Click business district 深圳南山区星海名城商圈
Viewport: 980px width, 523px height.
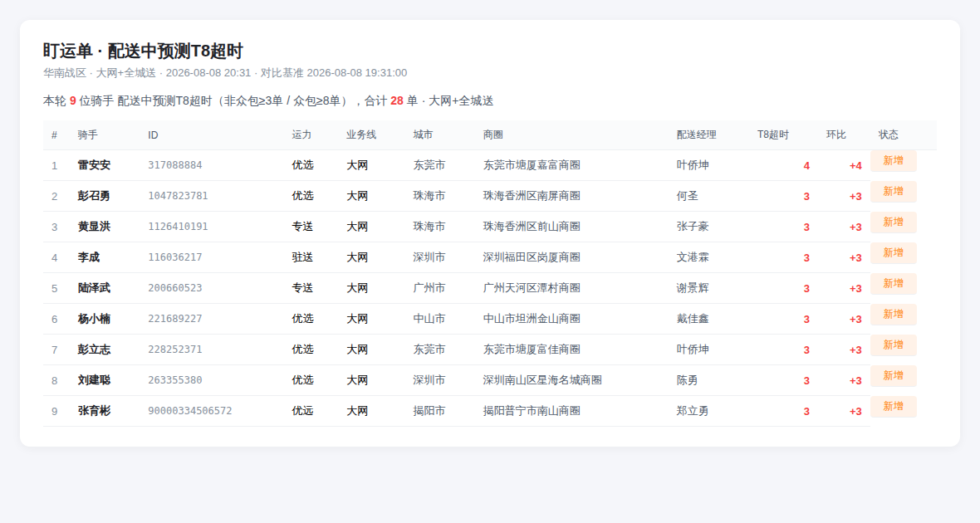pyautogui.click(x=542, y=380)
